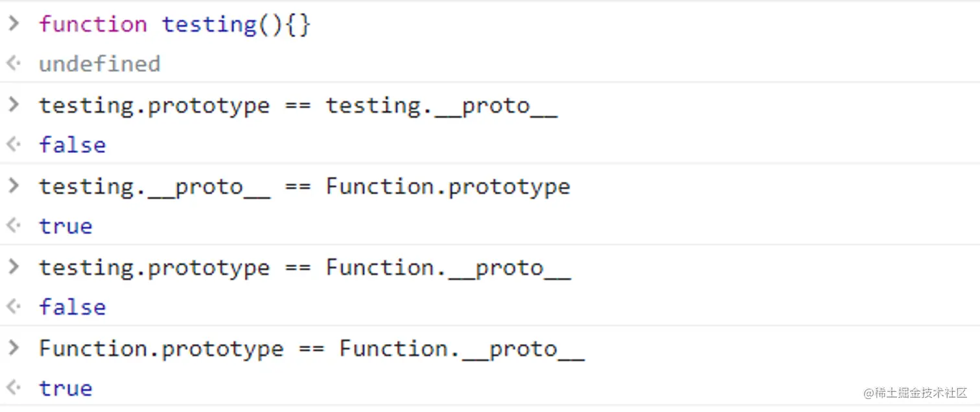980x412 pixels.
Task: Click the output arrow beside the second false result
Action: click(13, 306)
